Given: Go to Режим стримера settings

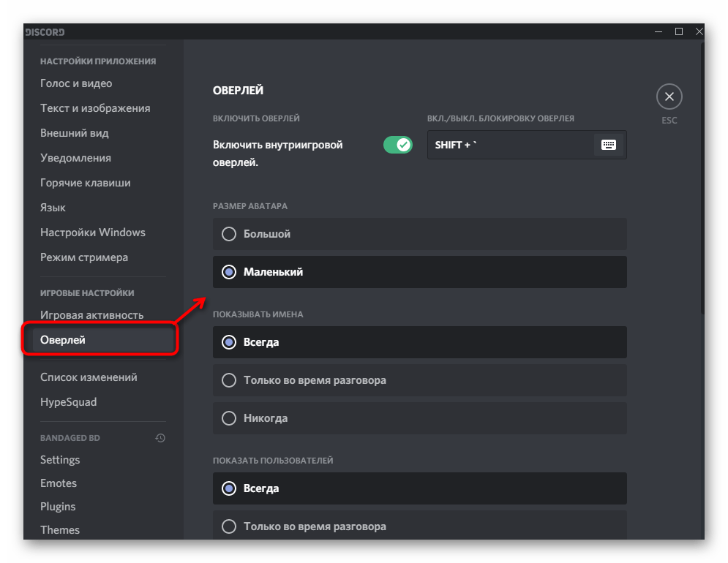Looking at the screenshot, I should pyautogui.click(x=84, y=257).
